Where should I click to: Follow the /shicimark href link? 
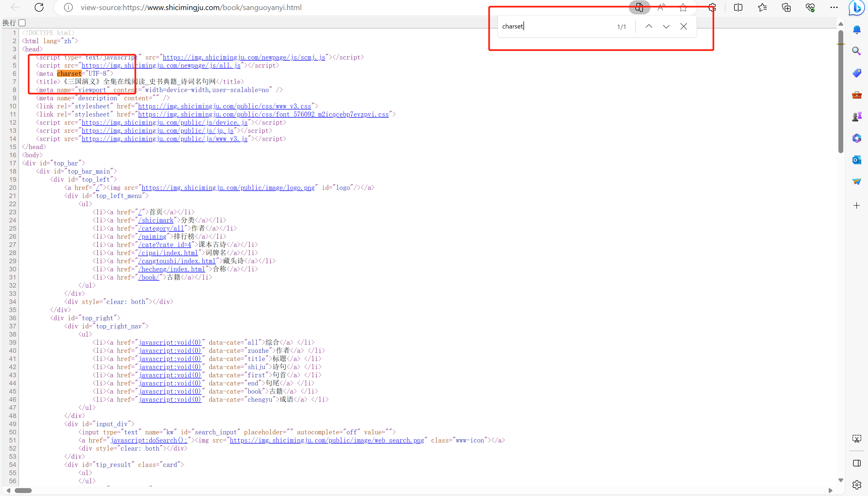click(156, 220)
